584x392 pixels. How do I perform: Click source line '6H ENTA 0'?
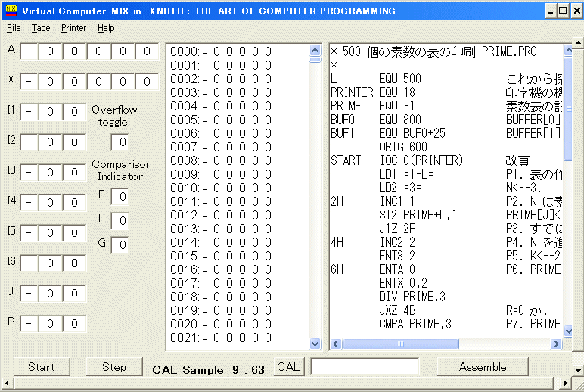[373, 269]
